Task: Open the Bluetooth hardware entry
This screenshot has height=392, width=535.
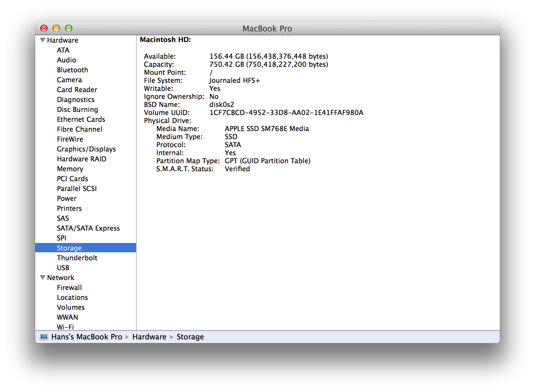Action: pyautogui.click(x=72, y=70)
